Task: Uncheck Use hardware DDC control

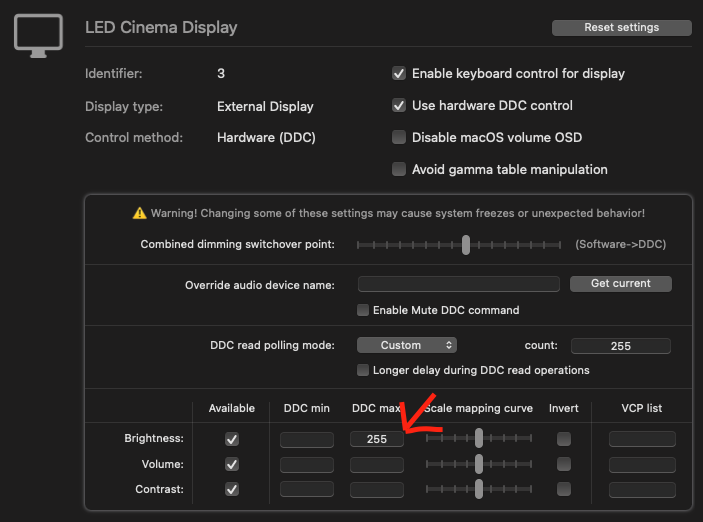Action: click(399, 105)
